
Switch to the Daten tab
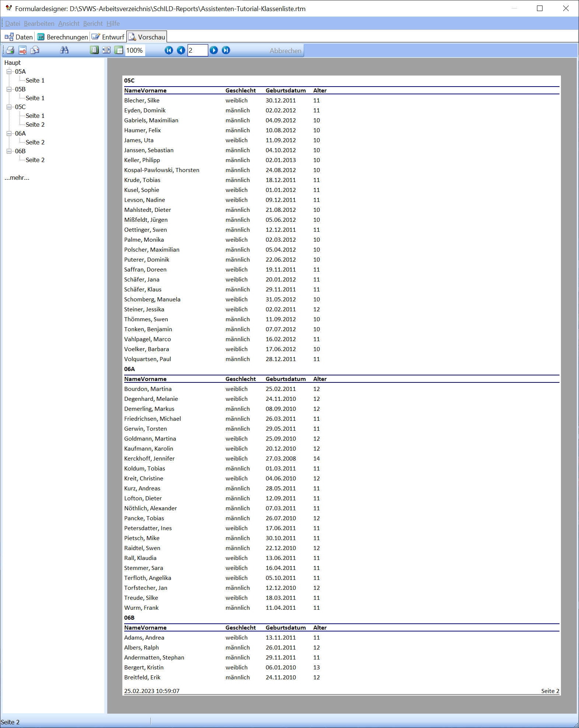(x=19, y=37)
